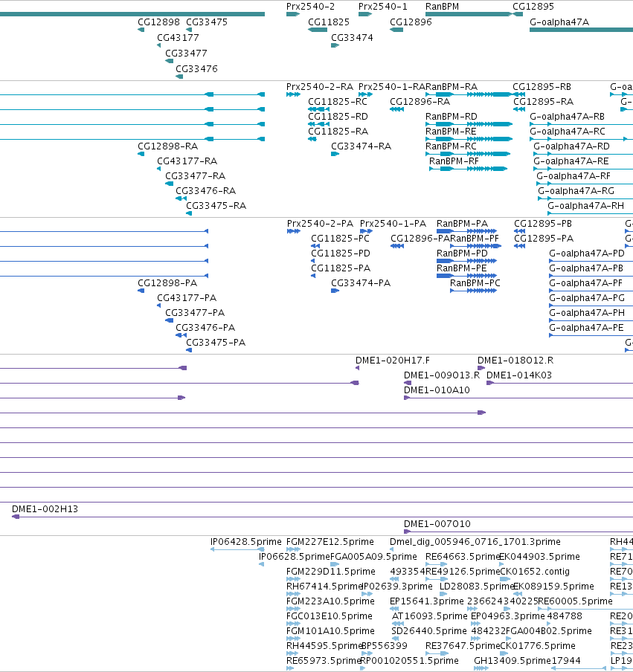Select transcript label "CG11825-RD"
The height and width of the screenshot is (672, 633).
(x=338, y=117)
